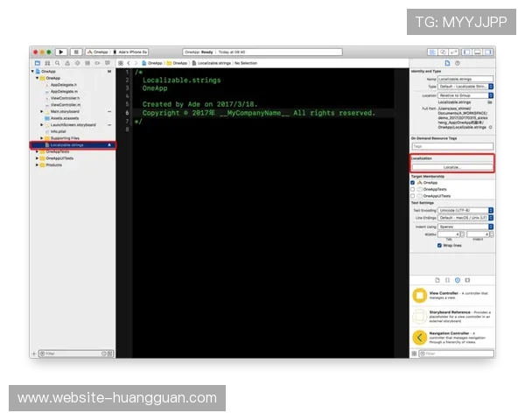Open the Line Endings dropdown
The image size is (525, 420).
[x=465, y=218]
